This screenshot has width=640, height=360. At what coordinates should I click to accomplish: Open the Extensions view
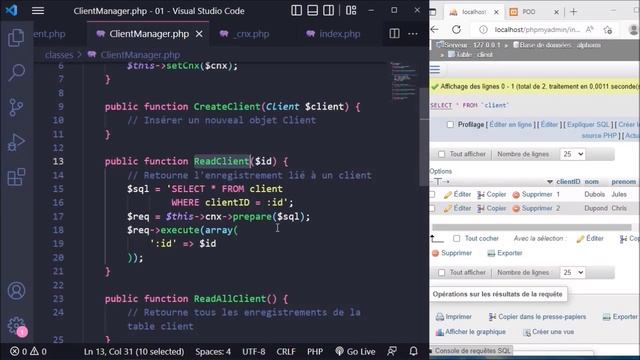pyautogui.click(x=16, y=177)
